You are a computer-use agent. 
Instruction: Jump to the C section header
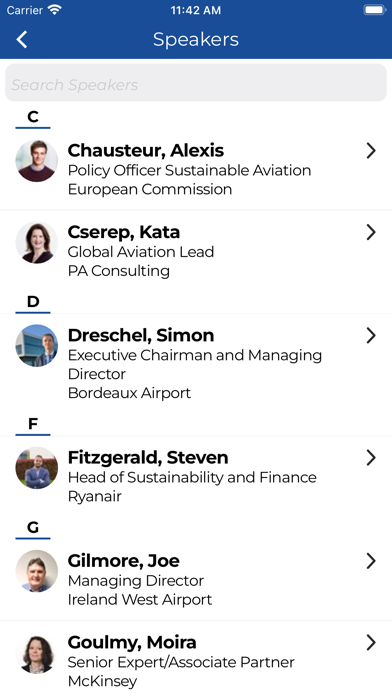[x=33, y=117]
